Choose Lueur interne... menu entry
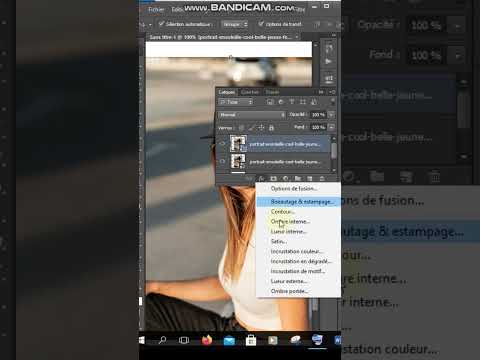Viewport: 480px width, 360px height. 298,232
